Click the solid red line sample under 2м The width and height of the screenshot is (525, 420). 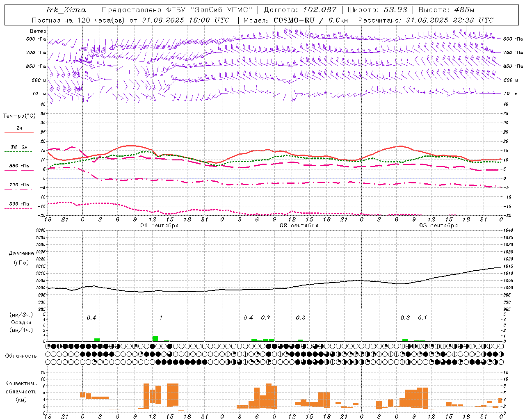pos(19,132)
